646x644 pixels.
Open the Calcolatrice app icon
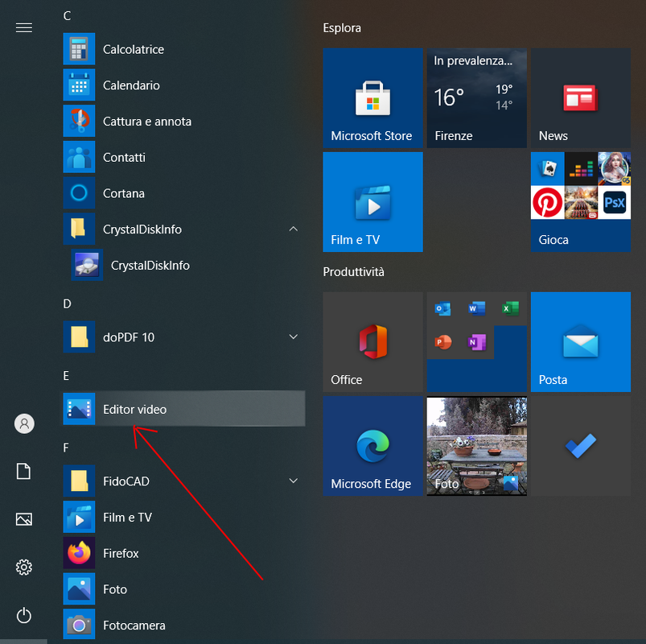pyautogui.click(x=79, y=49)
